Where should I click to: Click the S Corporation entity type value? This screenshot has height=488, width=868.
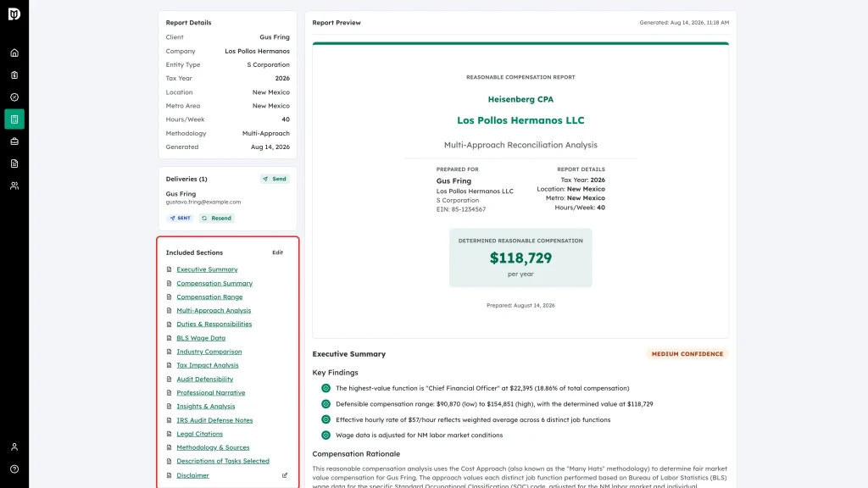pos(268,64)
